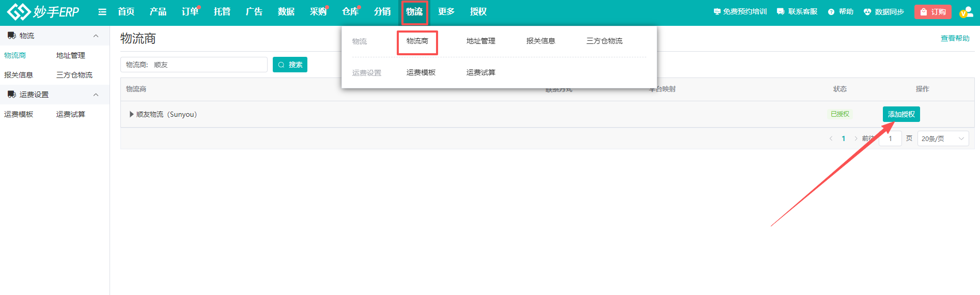Click the truck icon beside 物流 sidebar
980x295 pixels.
click(11, 36)
